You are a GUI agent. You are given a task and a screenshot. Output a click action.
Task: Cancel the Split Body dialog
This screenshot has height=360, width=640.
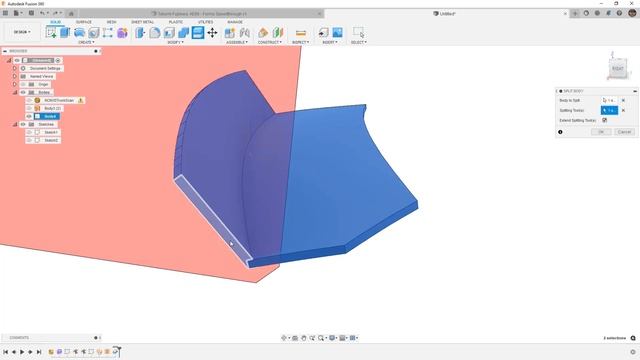pos(624,132)
